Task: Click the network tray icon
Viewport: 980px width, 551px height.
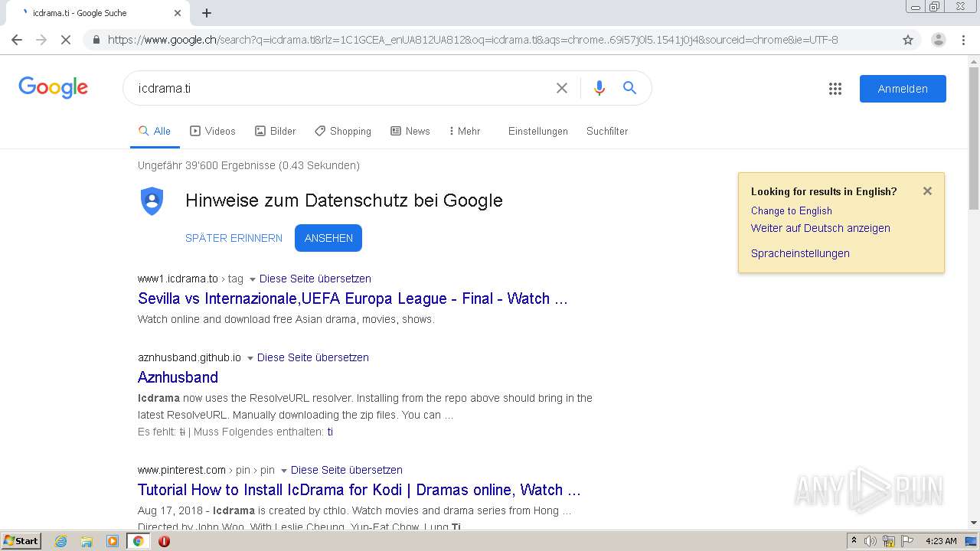Action: coord(889,541)
